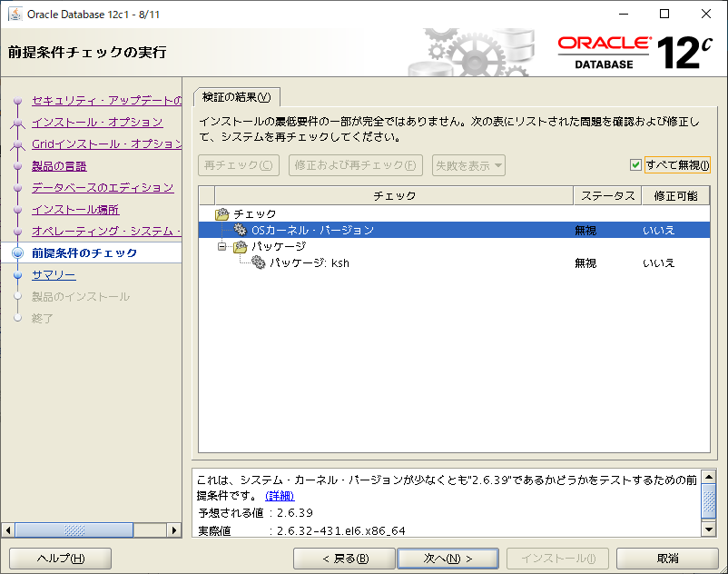Go to Gridインストール・オプション step link
The image size is (728, 574).
coord(107,144)
